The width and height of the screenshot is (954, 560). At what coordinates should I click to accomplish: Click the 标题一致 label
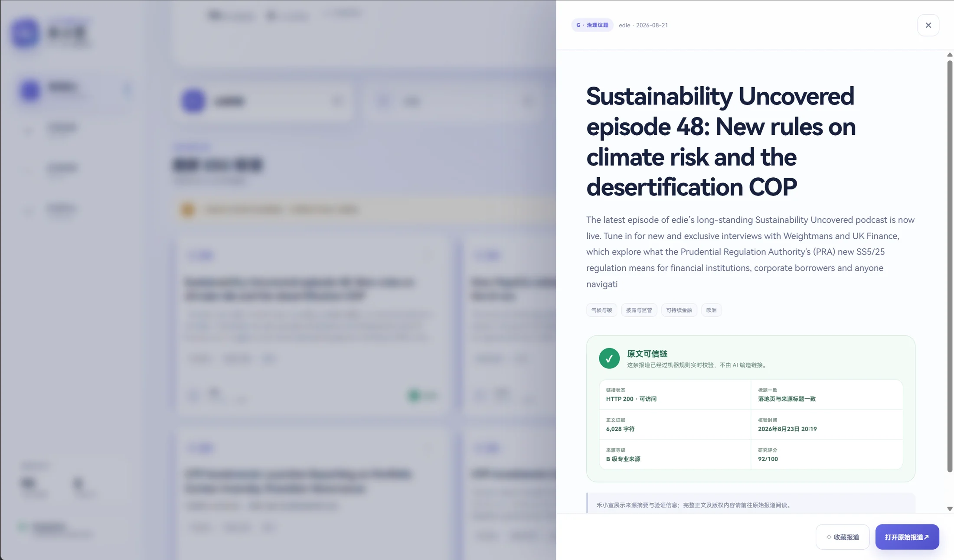click(768, 390)
